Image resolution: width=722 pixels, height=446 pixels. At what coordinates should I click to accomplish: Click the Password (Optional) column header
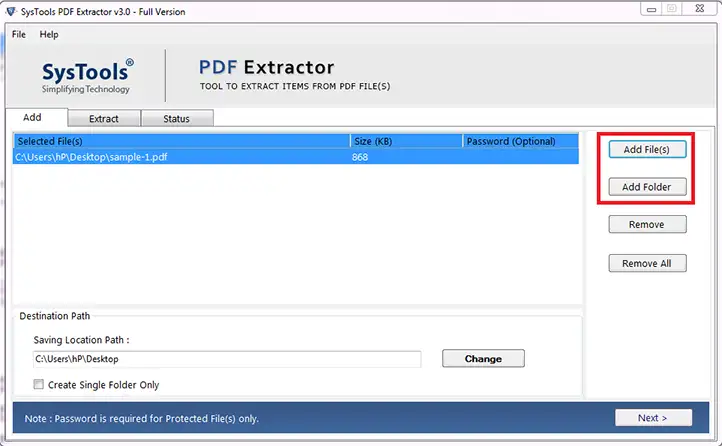(x=520, y=141)
